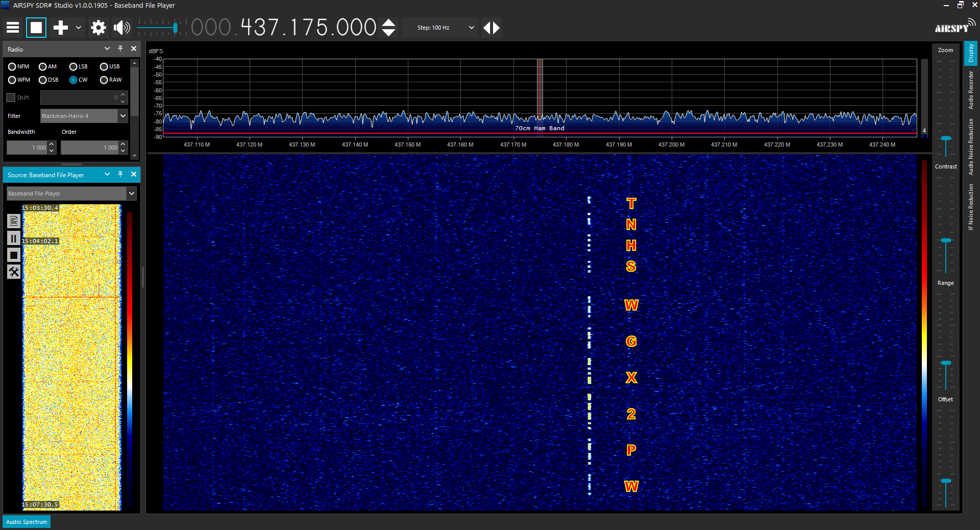Open the hamburger main menu
980x530 pixels.
[13, 28]
